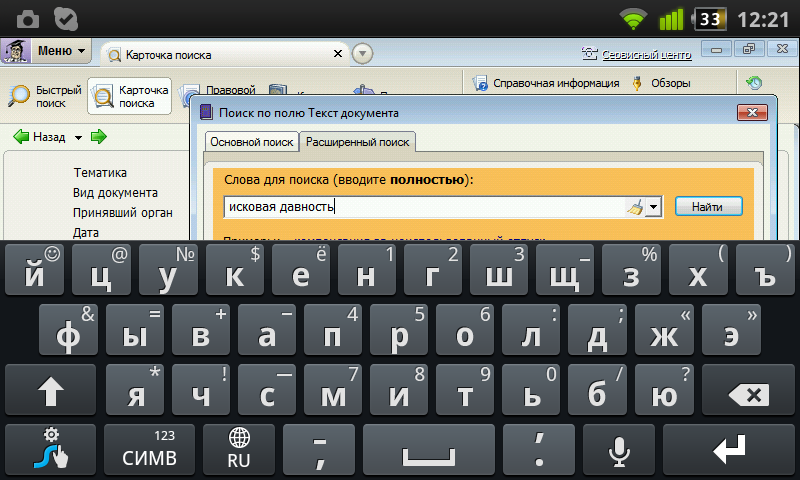Clear search text with the broom icon

(x=635, y=207)
